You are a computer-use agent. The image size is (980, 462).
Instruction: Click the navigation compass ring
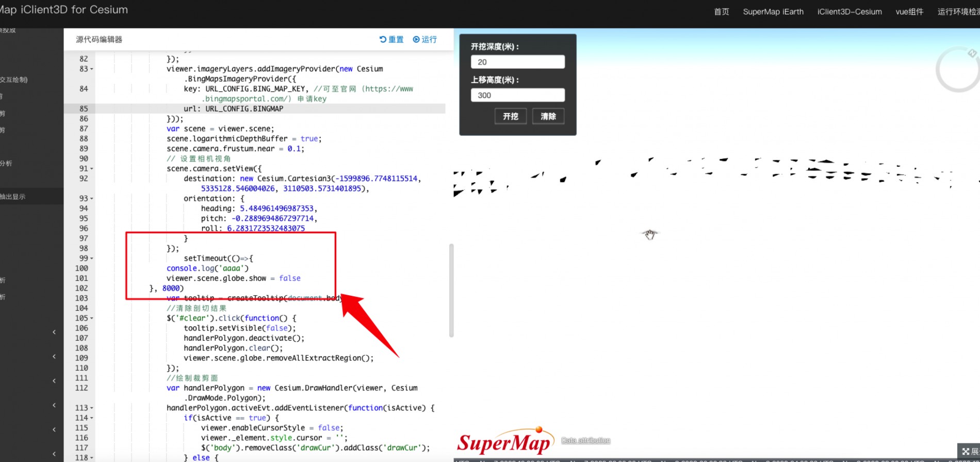click(958, 70)
